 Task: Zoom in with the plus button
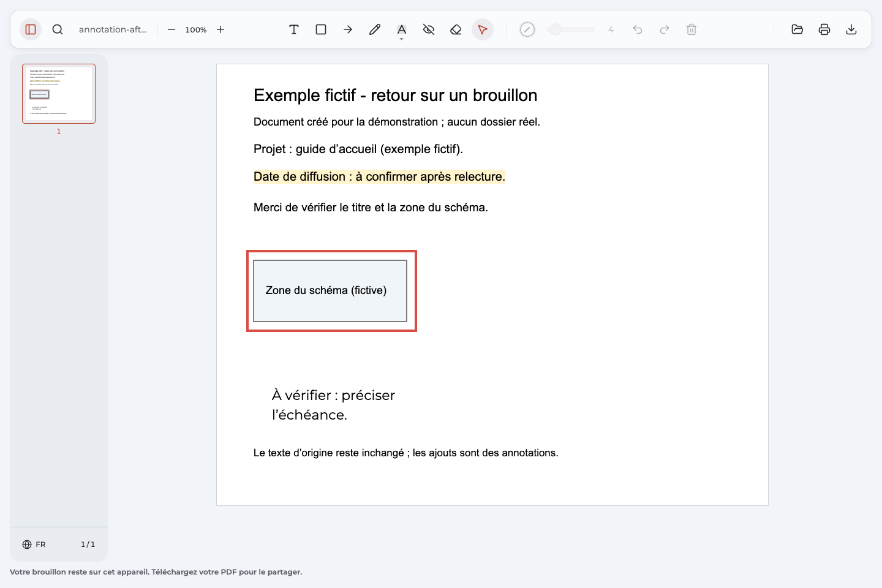pyautogui.click(x=221, y=29)
